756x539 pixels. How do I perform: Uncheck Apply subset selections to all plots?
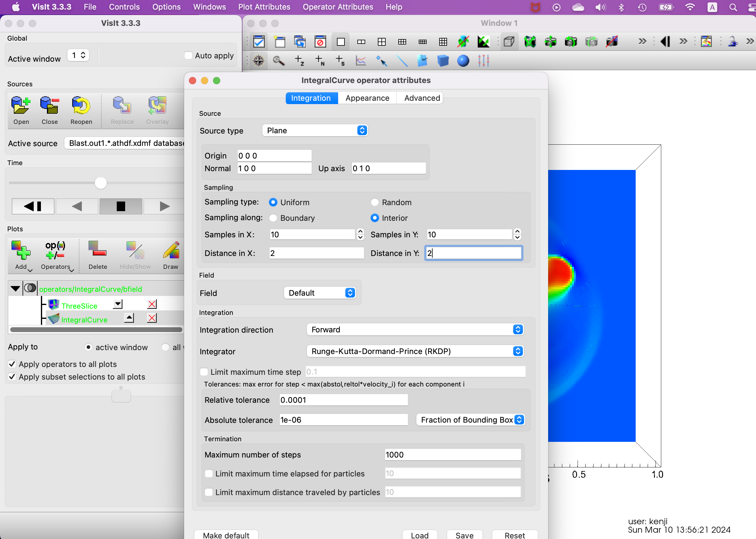(12, 377)
